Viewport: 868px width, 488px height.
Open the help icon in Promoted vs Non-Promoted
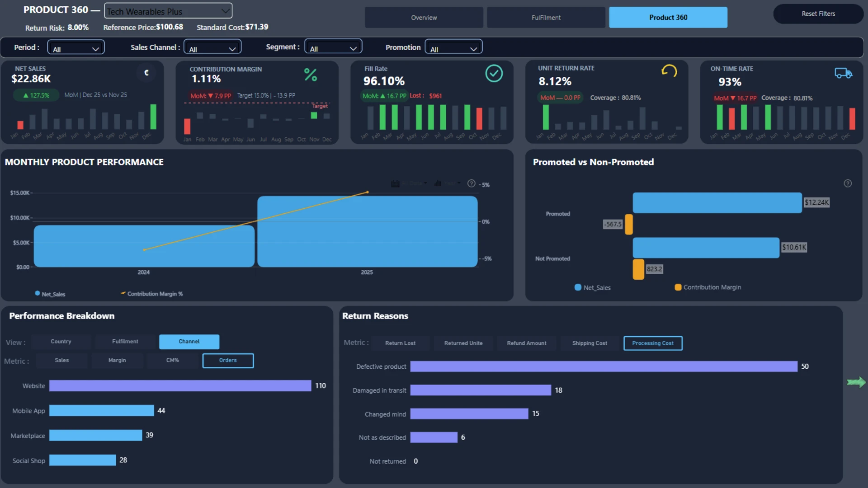(x=848, y=183)
